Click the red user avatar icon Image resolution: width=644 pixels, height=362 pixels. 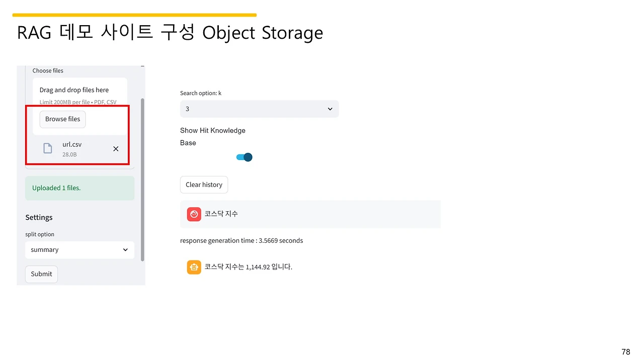point(194,214)
